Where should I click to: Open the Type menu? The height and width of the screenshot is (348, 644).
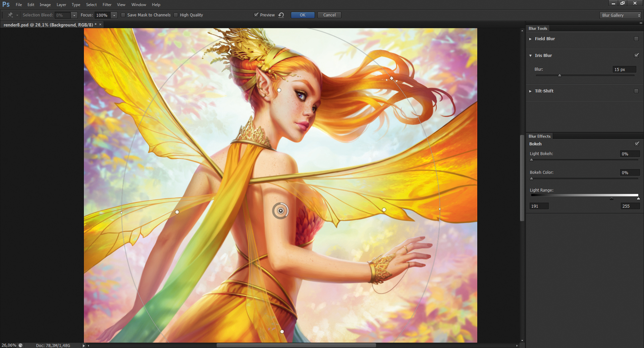coord(76,5)
